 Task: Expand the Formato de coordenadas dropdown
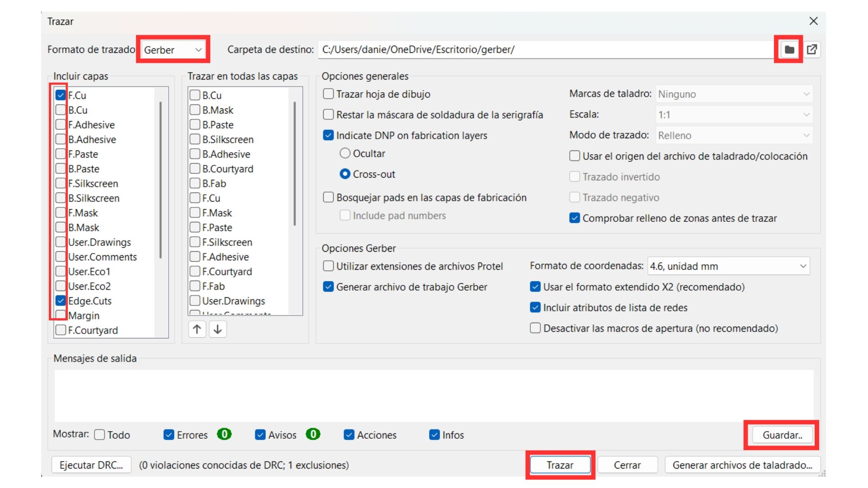point(728,266)
